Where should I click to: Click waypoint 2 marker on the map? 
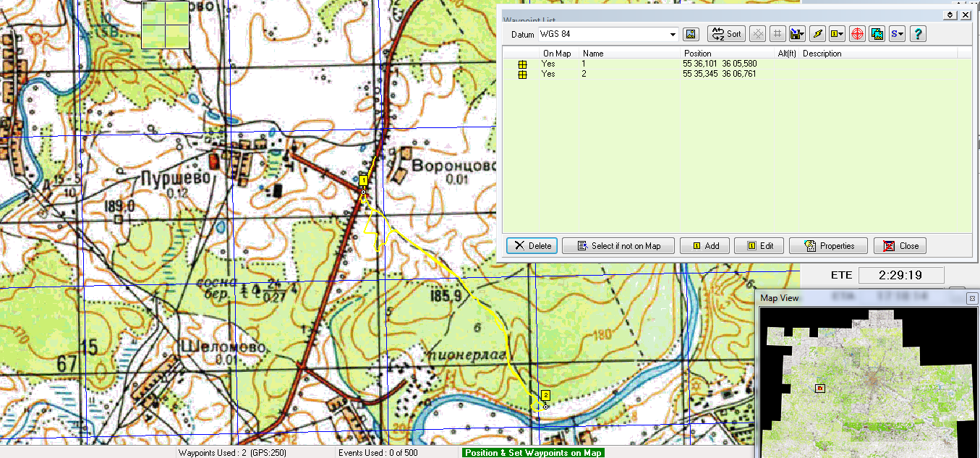[545, 396]
